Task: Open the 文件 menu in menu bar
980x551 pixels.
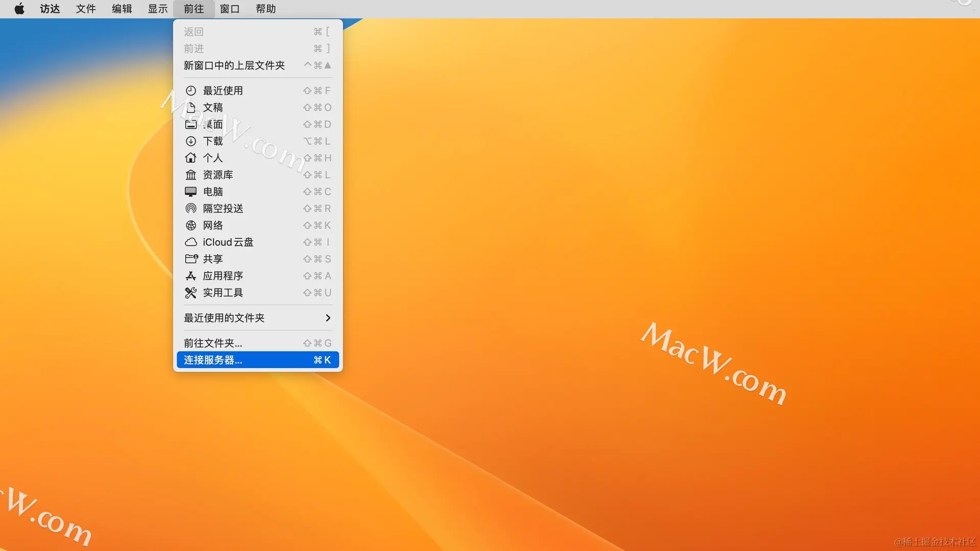Action: (86, 9)
